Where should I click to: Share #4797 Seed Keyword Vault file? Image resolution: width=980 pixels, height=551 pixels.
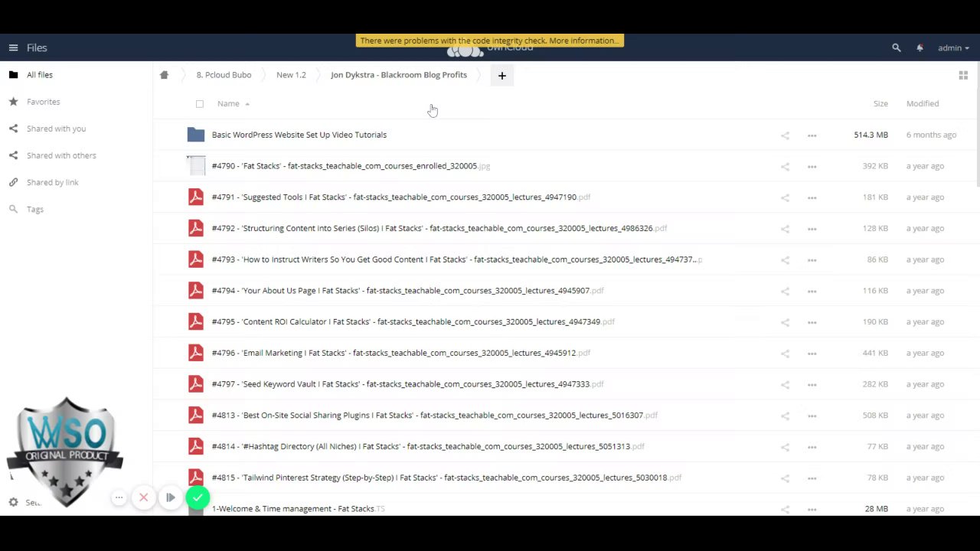pyautogui.click(x=785, y=384)
